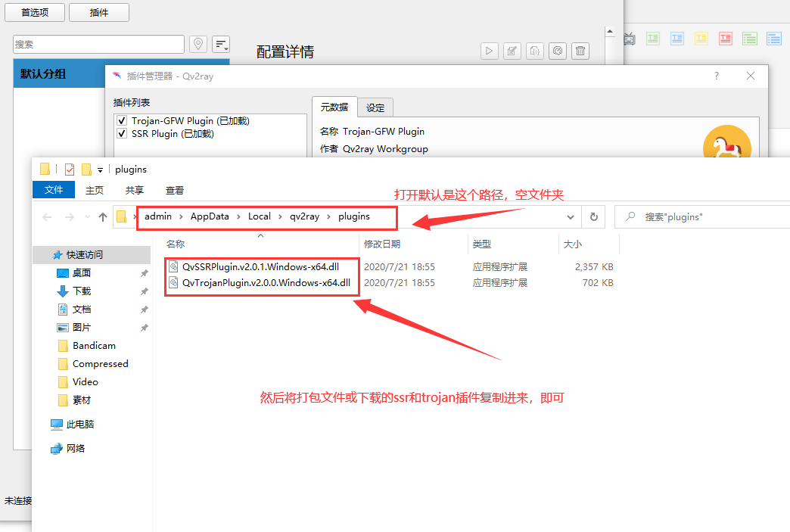Open the 文件 menu in Explorer

54,190
